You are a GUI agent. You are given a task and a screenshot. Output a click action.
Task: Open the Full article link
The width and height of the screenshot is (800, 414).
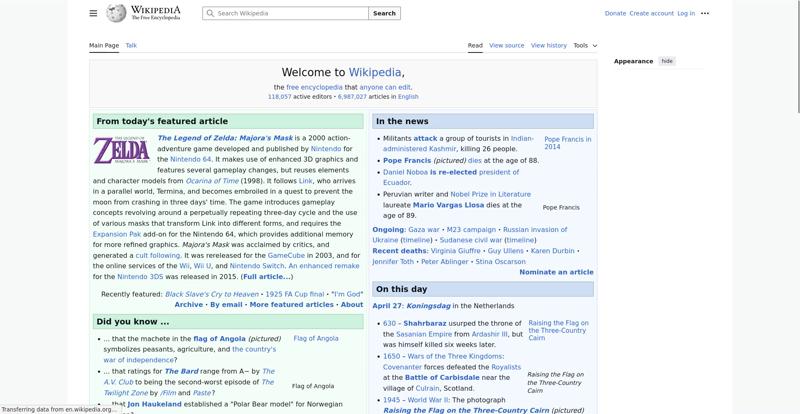(267, 277)
